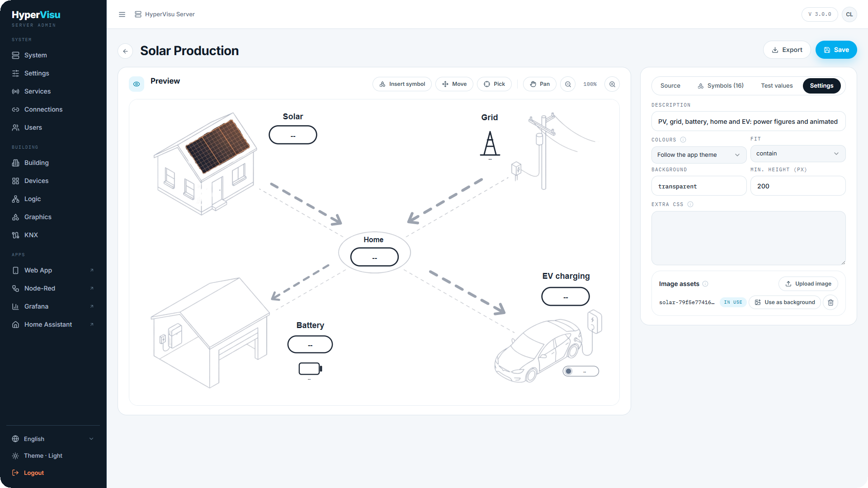Click the Colours info icon
Image resolution: width=868 pixels, height=488 pixels.
tap(683, 140)
